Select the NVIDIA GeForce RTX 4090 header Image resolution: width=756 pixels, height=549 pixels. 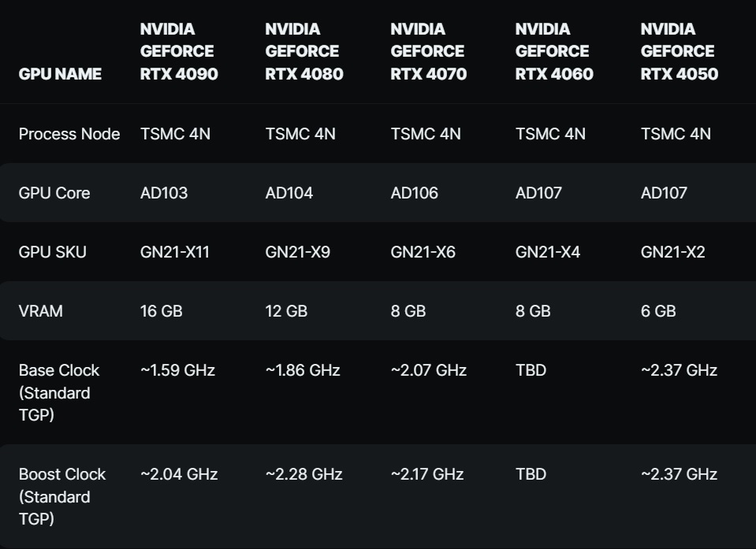pyautogui.click(x=179, y=51)
